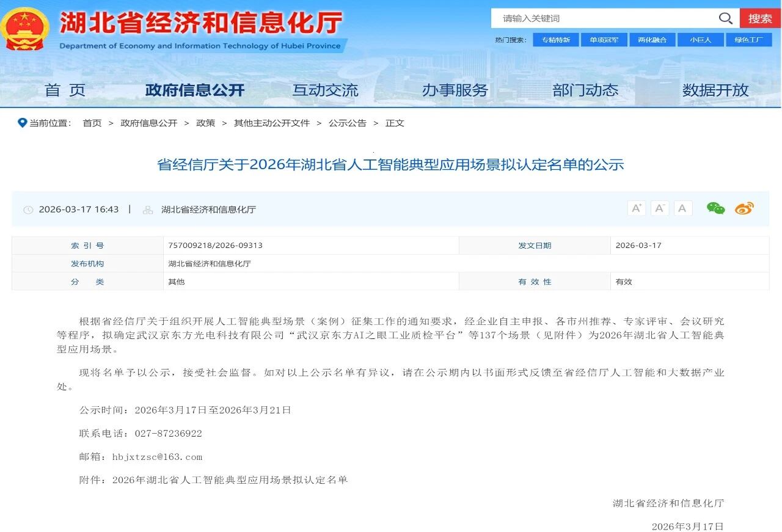Screen dimensions: 782x532
Task: Reset font size with plain A icon
Action: [682, 208]
